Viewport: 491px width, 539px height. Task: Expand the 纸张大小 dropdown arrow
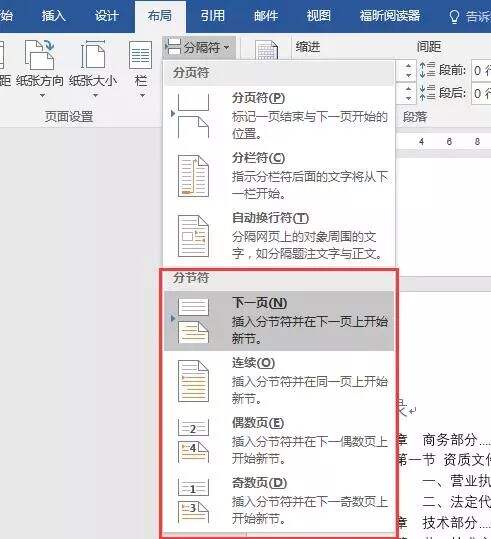(96, 96)
